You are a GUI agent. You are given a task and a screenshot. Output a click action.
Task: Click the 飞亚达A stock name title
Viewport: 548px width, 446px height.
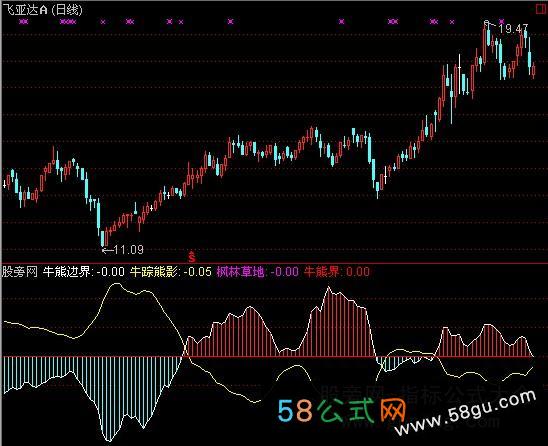pyautogui.click(x=25, y=10)
